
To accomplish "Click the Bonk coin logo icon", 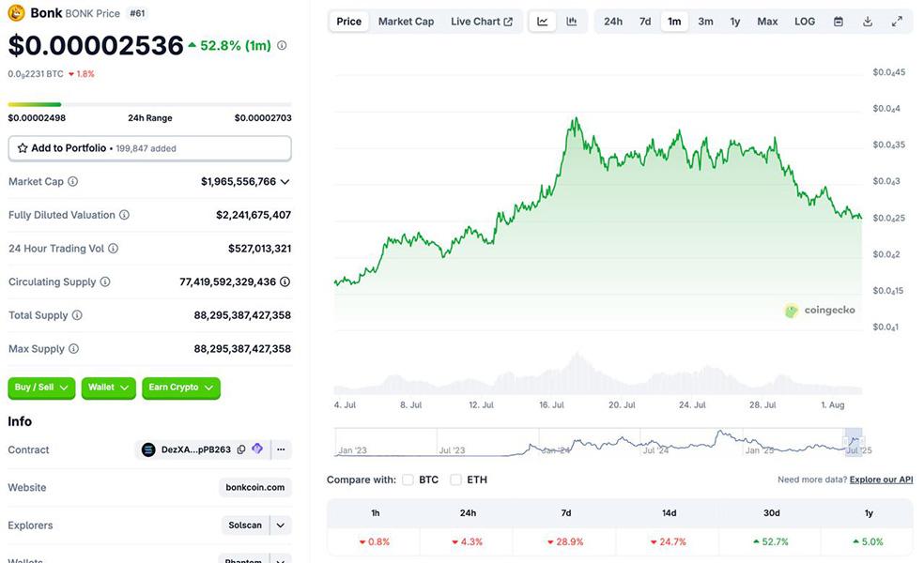I will pyautogui.click(x=16, y=12).
